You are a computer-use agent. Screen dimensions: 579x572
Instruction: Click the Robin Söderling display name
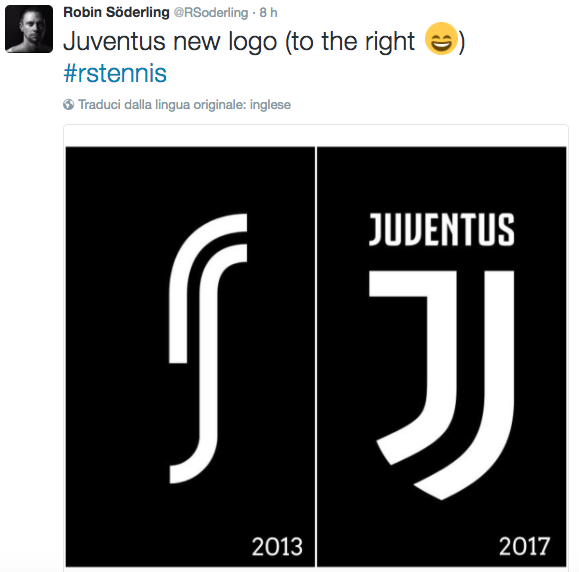coord(116,12)
